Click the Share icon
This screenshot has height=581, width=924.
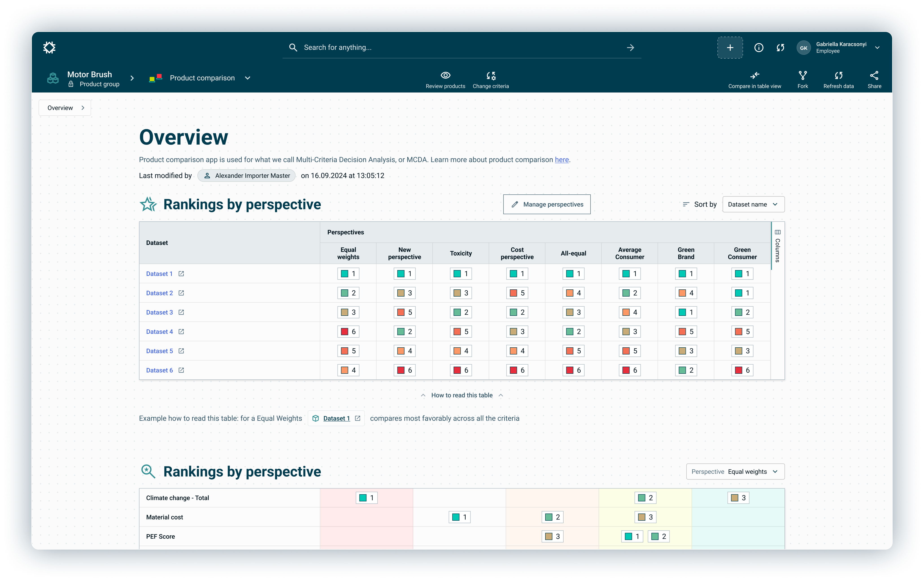[874, 75]
